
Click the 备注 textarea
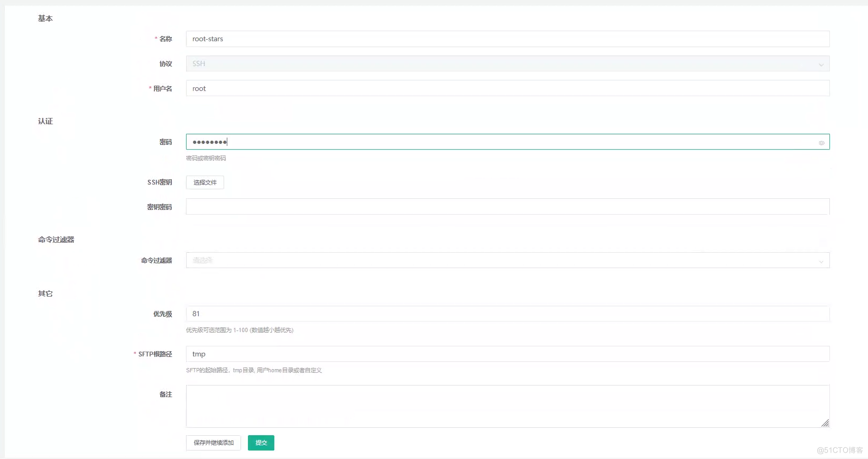point(507,406)
